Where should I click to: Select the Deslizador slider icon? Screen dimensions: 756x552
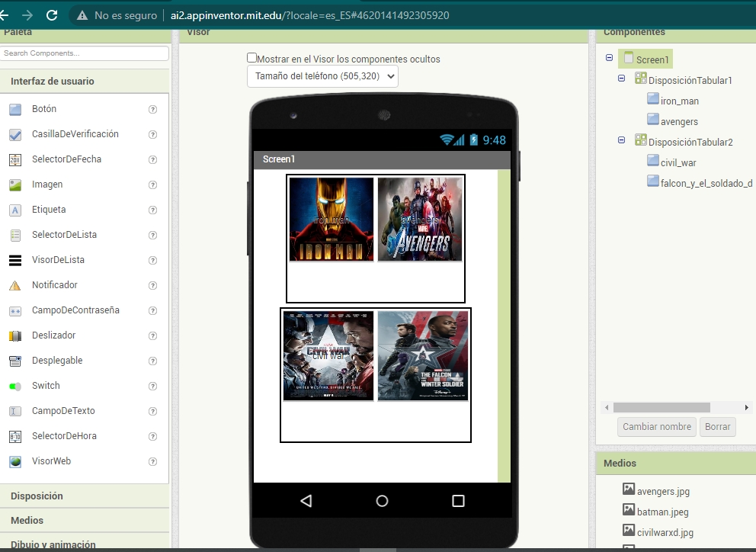[15, 335]
